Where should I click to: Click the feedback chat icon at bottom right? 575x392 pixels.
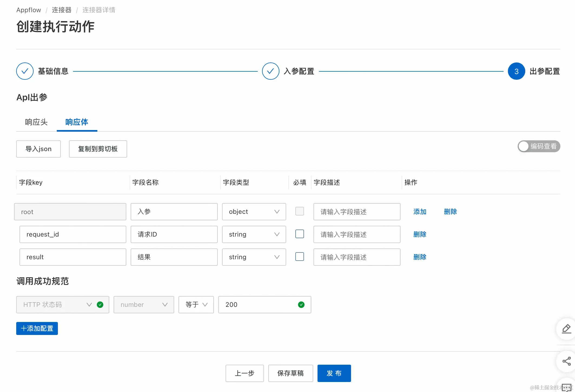pos(566,387)
